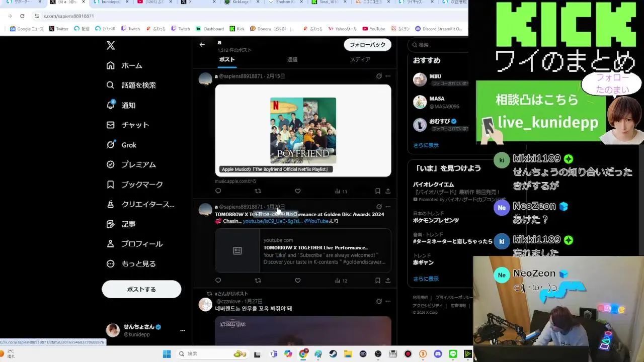Switch to the メディア tab
The width and height of the screenshot is (644, 362).
click(x=360, y=59)
